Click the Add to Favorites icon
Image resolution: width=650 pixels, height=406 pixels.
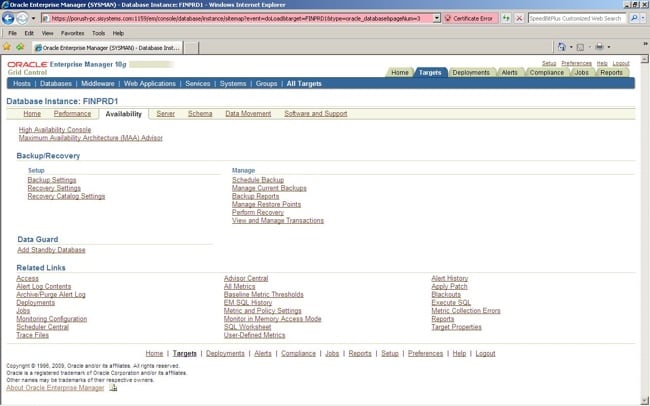tap(20, 47)
